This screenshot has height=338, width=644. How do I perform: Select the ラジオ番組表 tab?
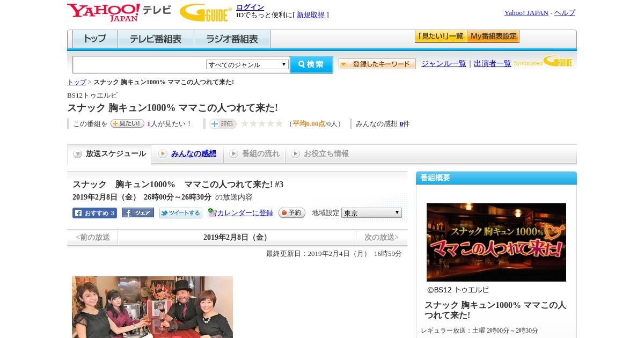tap(232, 39)
